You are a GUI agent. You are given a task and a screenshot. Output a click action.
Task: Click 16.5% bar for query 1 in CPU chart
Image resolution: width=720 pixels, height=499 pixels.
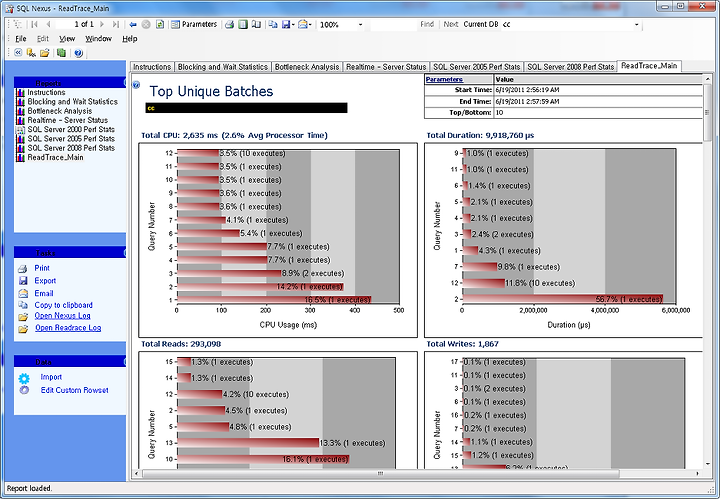coord(274,300)
